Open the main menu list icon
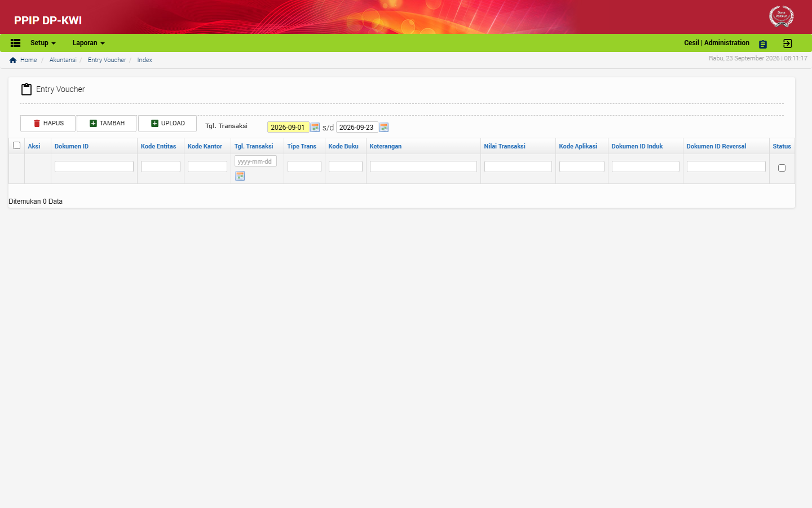 [16, 43]
